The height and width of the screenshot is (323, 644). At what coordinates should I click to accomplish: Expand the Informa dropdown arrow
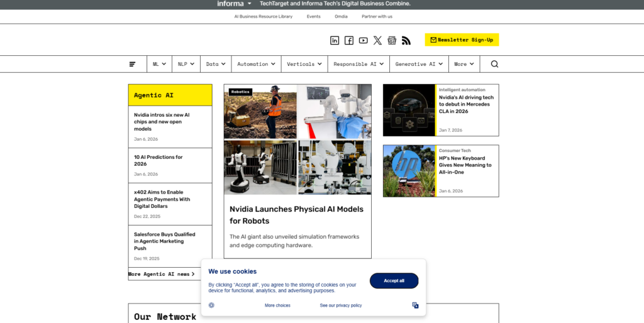(249, 4)
